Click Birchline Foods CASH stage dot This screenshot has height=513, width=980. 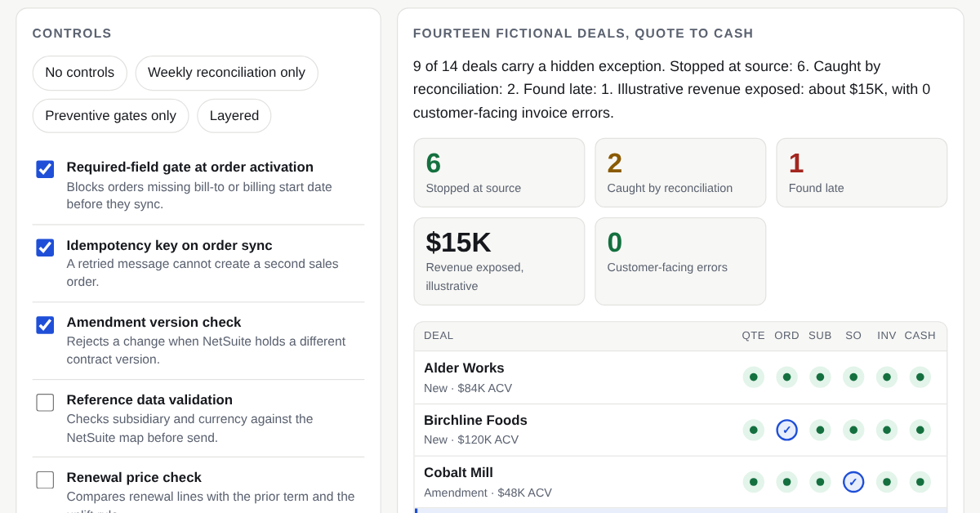tap(920, 430)
